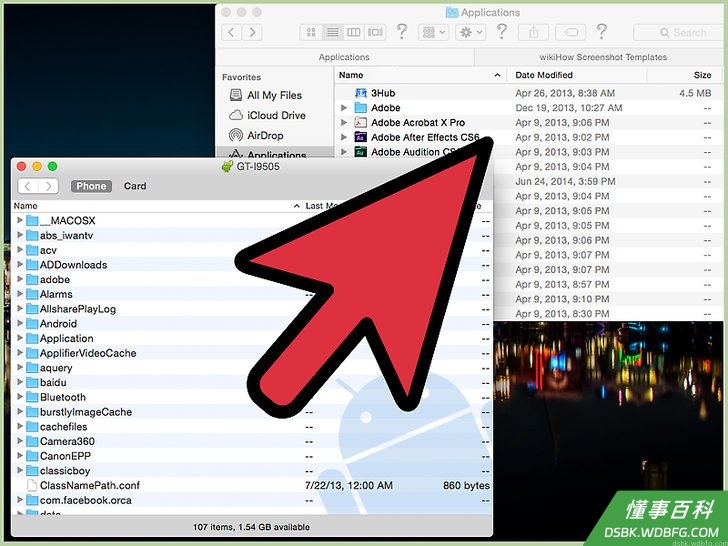
Task: Select the adobe folder icon in GT-I9505
Action: point(32,280)
